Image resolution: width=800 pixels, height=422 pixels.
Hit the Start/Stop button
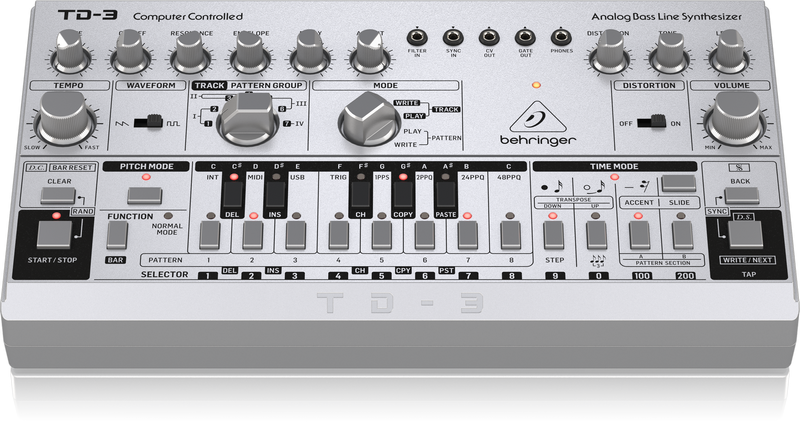tap(55, 235)
